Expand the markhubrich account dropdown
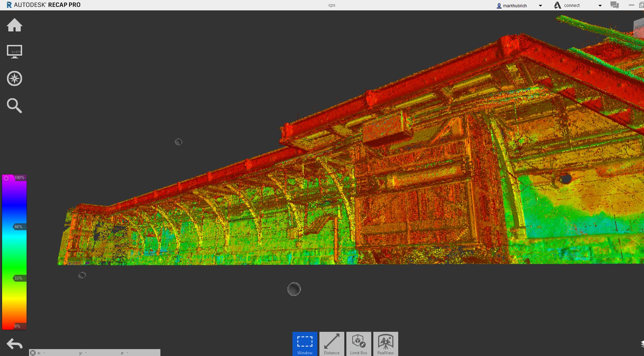Screen dimensions: 644x356 point(540,6)
